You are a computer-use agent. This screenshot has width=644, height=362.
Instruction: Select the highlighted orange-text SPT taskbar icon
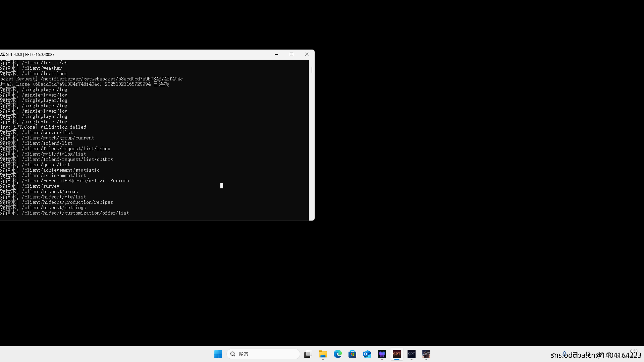click(x=396, y=354)
